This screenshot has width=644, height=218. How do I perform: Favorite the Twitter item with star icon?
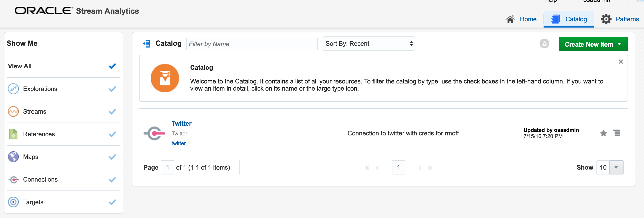603,133
